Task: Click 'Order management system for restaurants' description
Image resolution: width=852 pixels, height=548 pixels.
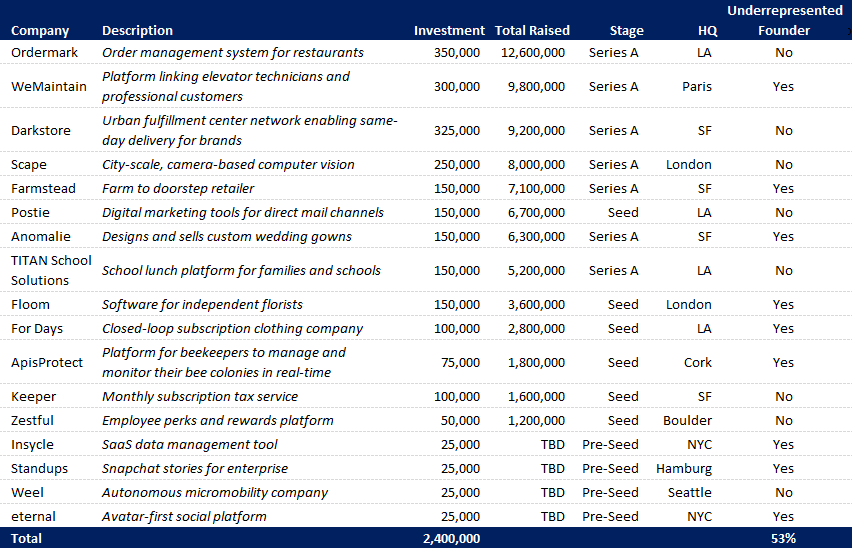Action: coord(233,53)
